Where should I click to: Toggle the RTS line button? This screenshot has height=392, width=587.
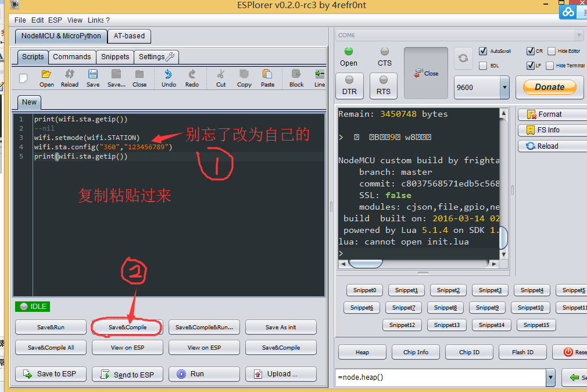pos(384,85)
